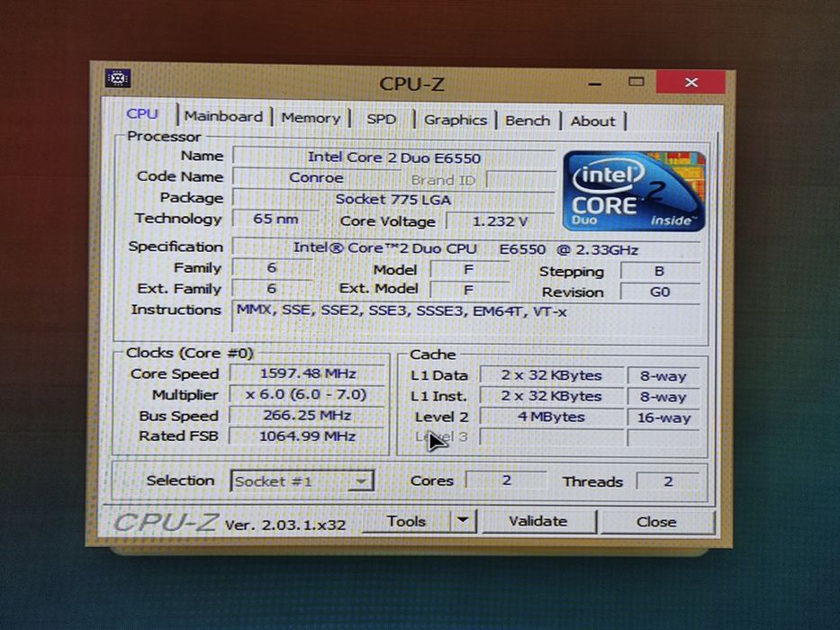Click the Ext. Family value 6
The image size is (840, 630).
(x=272, y=288)
